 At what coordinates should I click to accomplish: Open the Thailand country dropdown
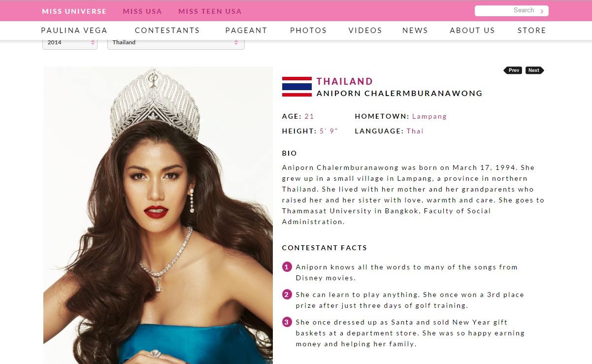[x=176, y=43]
